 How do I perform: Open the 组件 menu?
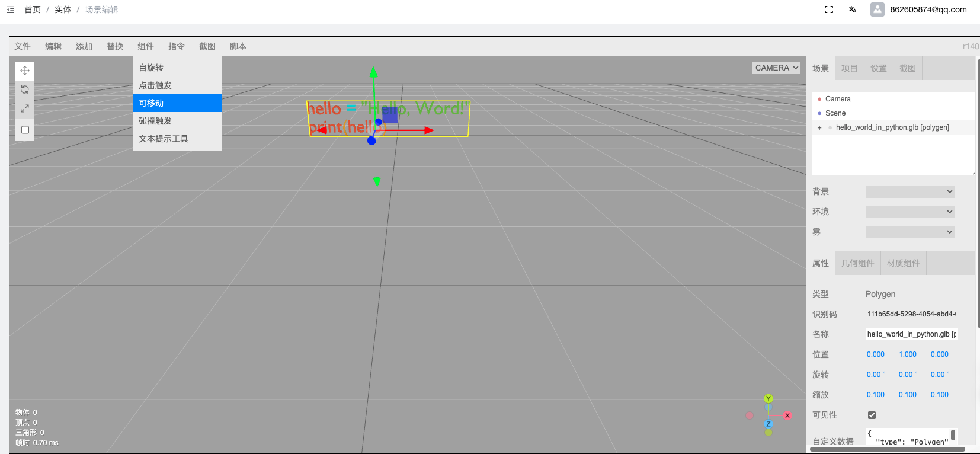(146, 46)
